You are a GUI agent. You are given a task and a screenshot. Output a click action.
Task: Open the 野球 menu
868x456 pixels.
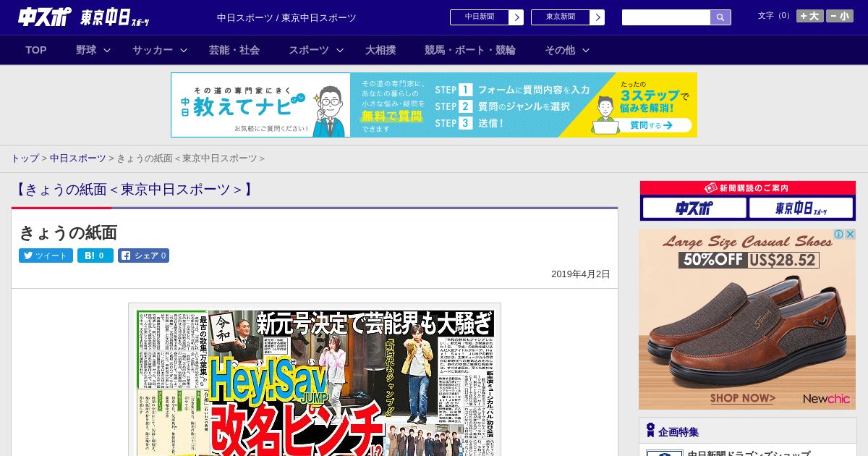tap(86, 50)
